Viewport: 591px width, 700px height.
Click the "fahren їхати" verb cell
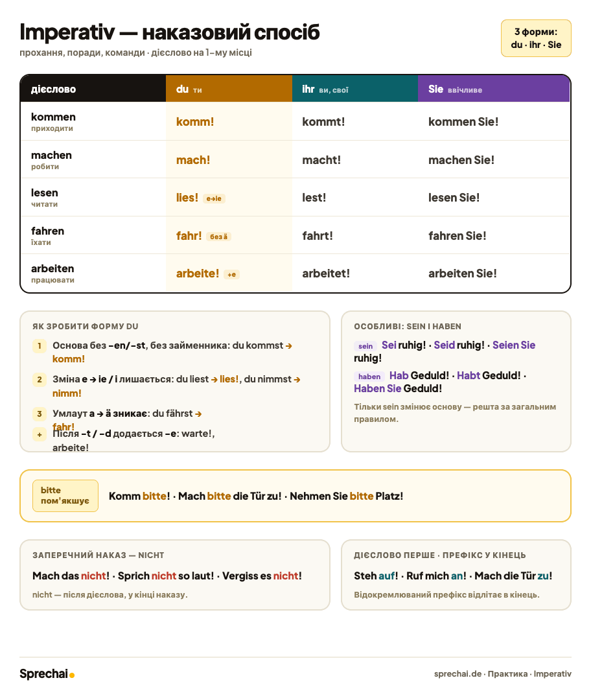(93, 235)
